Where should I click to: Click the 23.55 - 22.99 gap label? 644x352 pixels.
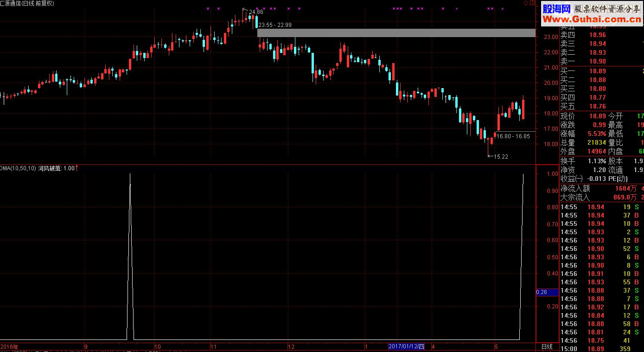(x=275, y=25)
